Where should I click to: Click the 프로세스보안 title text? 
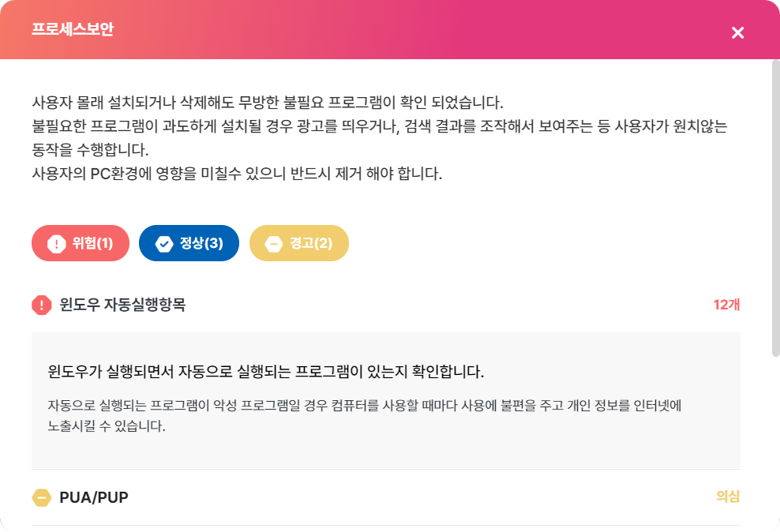point(73,30)
